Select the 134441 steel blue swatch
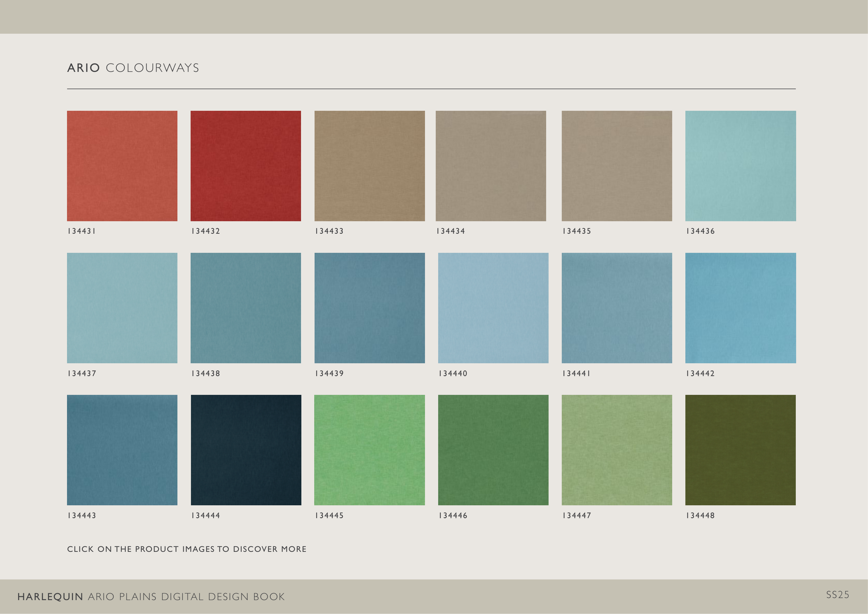868x614 pixels. [617, 308]
